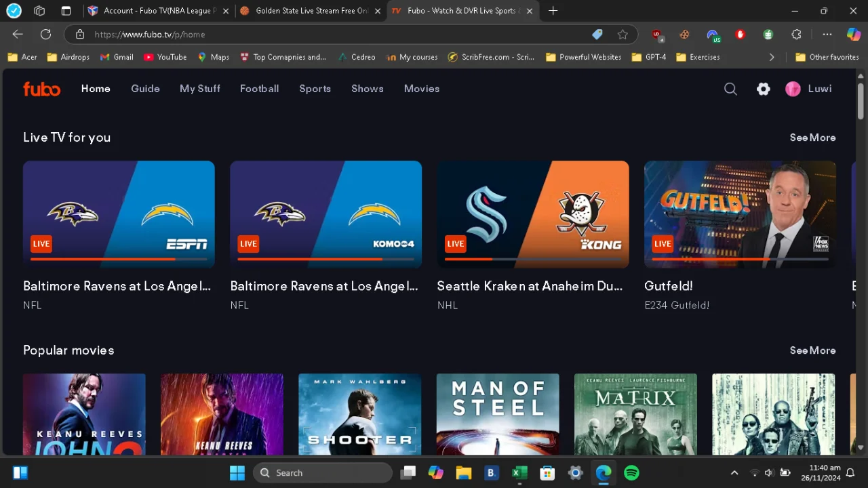Viewport: 868px width, 488px height.
Task: Open fubo settings gear icon
Action: coord(764,89)
